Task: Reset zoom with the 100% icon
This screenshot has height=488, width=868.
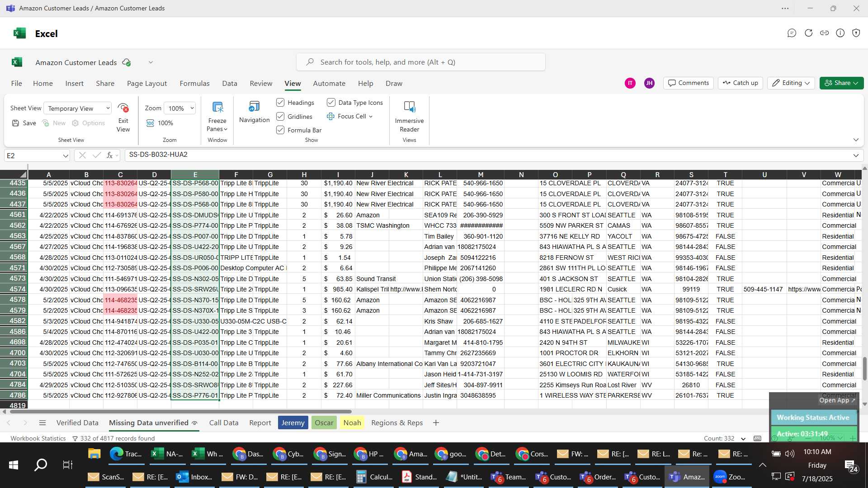Action: pos(151,123)
